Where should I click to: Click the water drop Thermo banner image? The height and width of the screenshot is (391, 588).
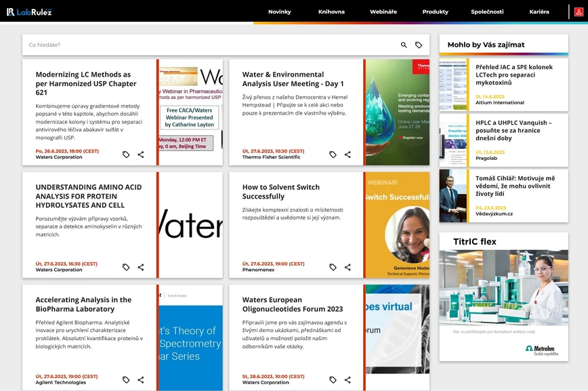pos(398,112)
